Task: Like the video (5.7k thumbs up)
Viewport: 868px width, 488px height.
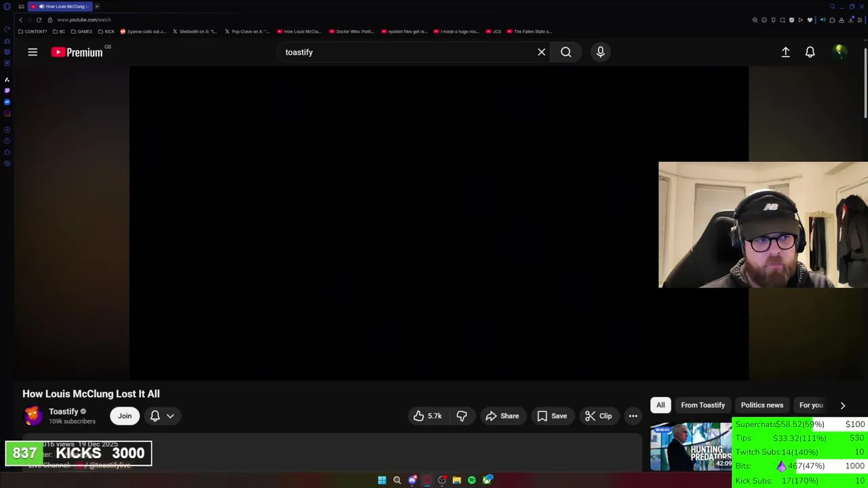Action: click(427, 416)
